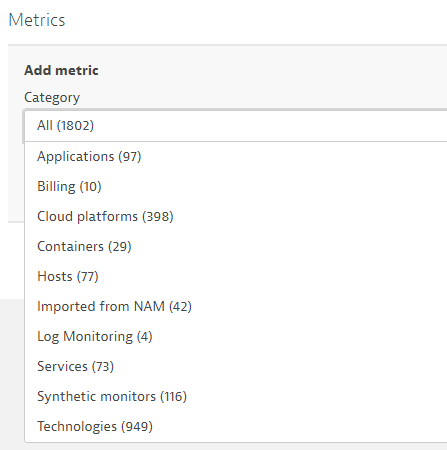Choose Technologies (949) in the category list

point(236,426)
